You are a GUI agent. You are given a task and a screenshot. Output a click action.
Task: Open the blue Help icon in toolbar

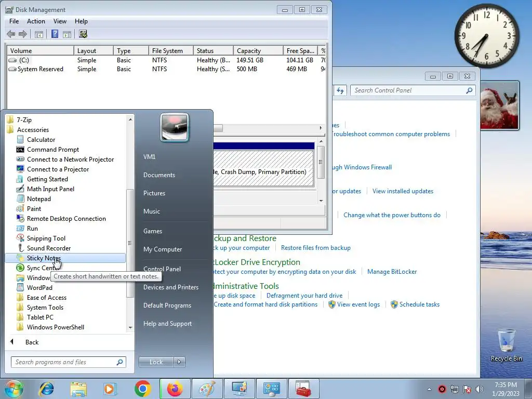[55, 34]
